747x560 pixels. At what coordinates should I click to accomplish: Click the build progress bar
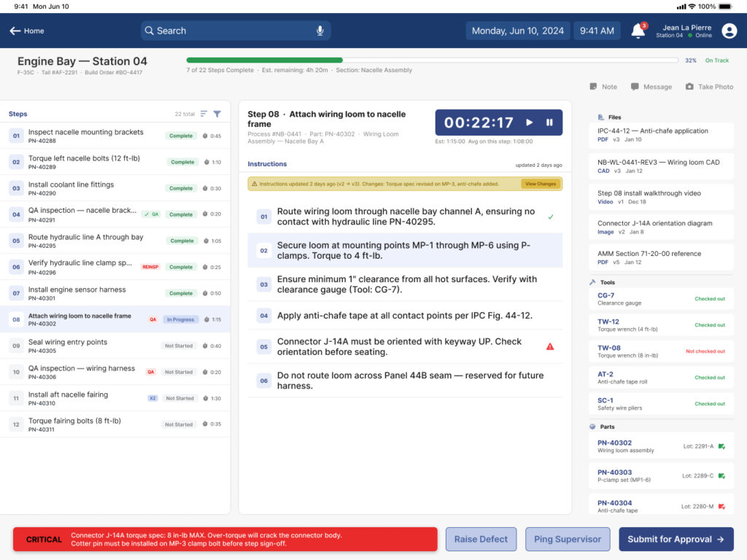(432, 61)
